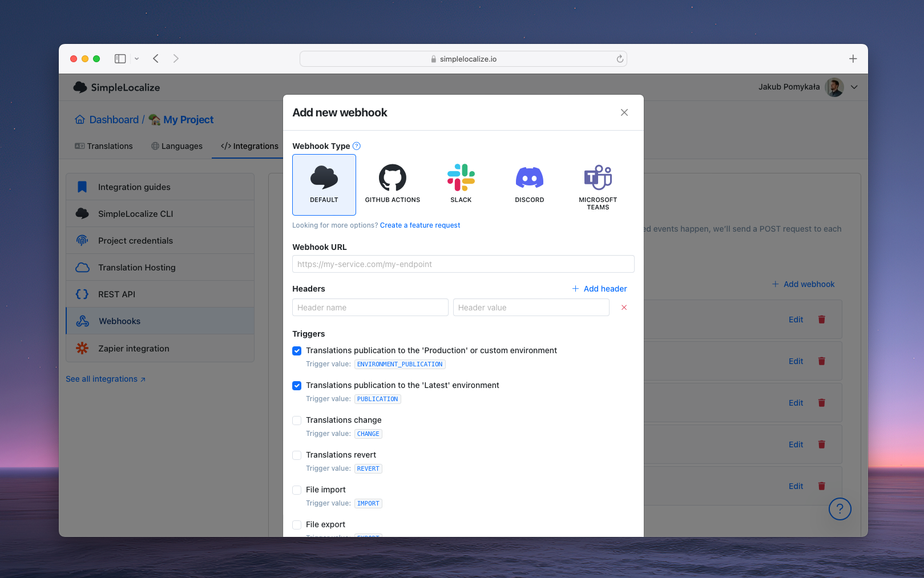The width and height of the screenshot is (924, 578).
Task: Open Jakub Pomykała user menu chevron
Action: tap(854, 87)
